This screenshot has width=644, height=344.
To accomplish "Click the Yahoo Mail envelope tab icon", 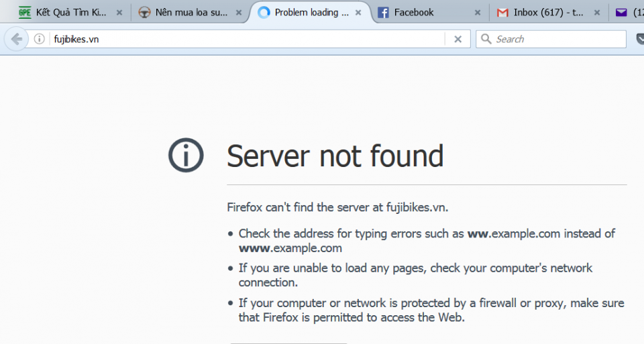I will point(621,12).
